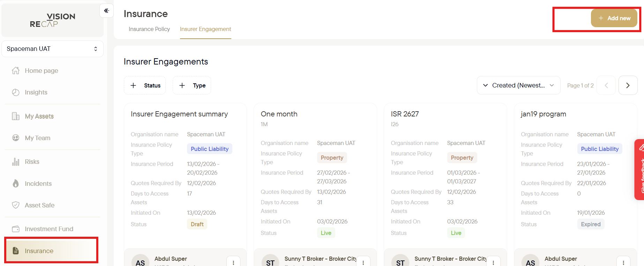The width and height of the screenshot is (644, 266).
Task: Click the My Assets building icon
Action: click(16, 116)
